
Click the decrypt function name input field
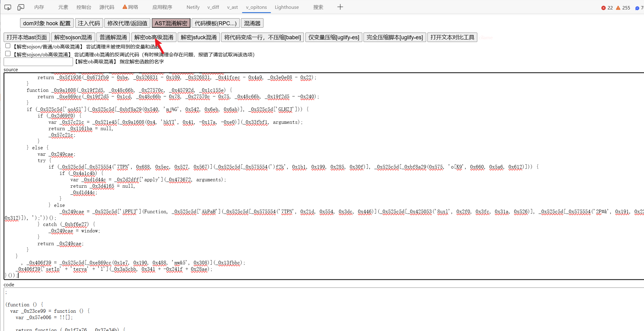(38, 62)
